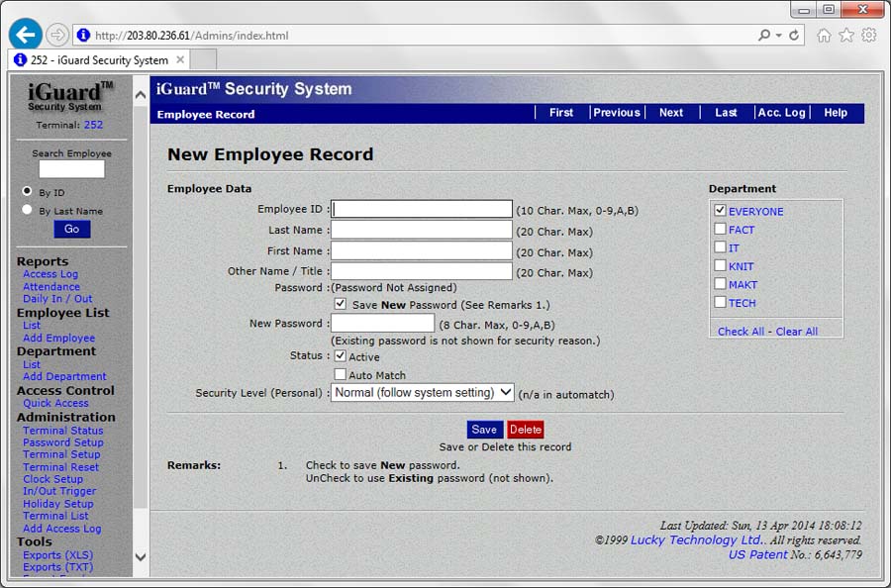Open a new blank browser tab
The width and height of the screenshot is (891, 588).
click(x=203, y=59)
